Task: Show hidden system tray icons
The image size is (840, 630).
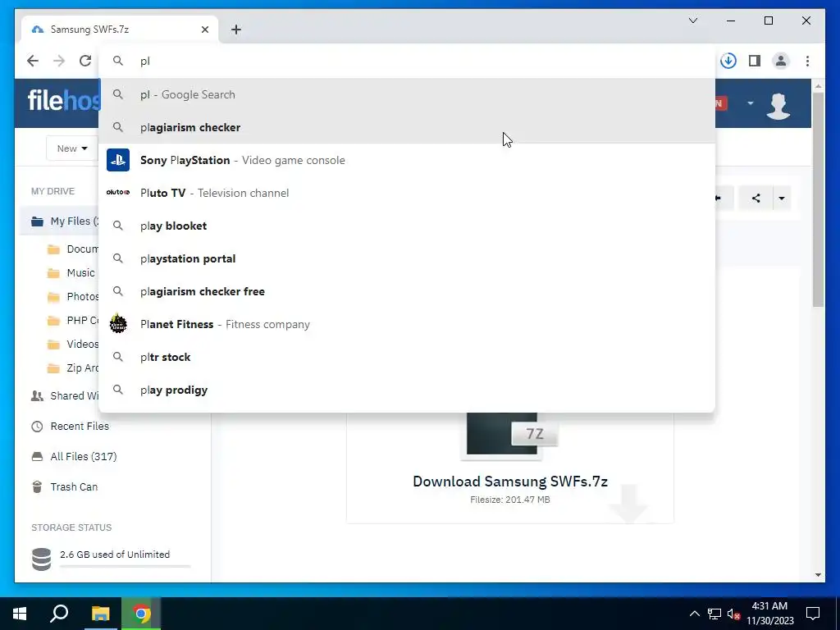Action: [694, 614]
